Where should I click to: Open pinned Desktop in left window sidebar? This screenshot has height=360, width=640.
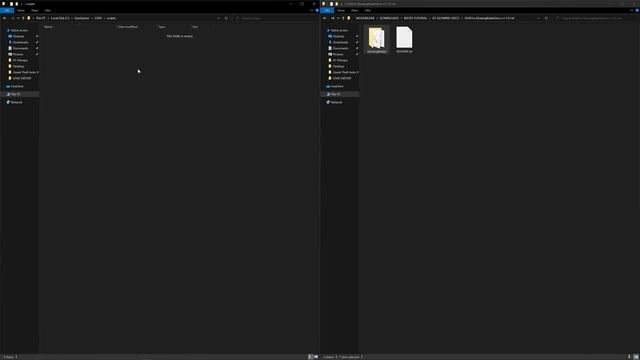[18, 36]
